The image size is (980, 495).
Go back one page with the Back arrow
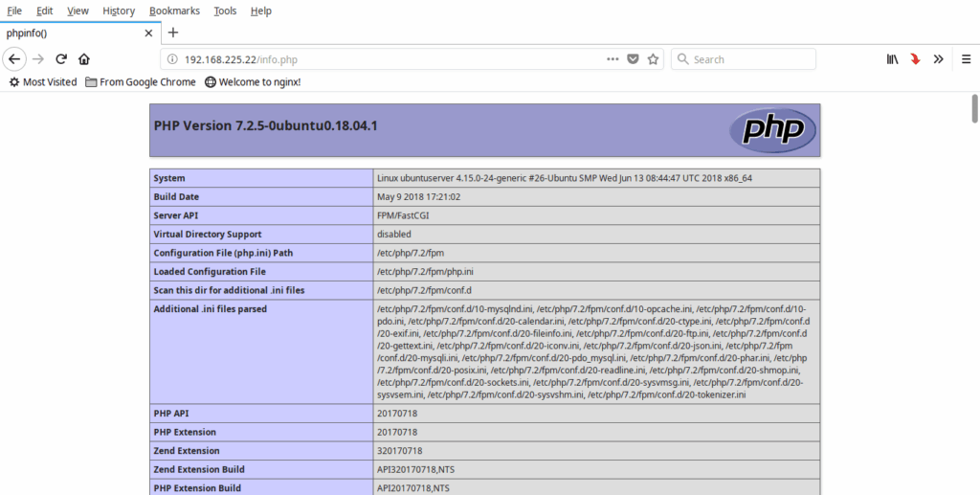[14, 59]
